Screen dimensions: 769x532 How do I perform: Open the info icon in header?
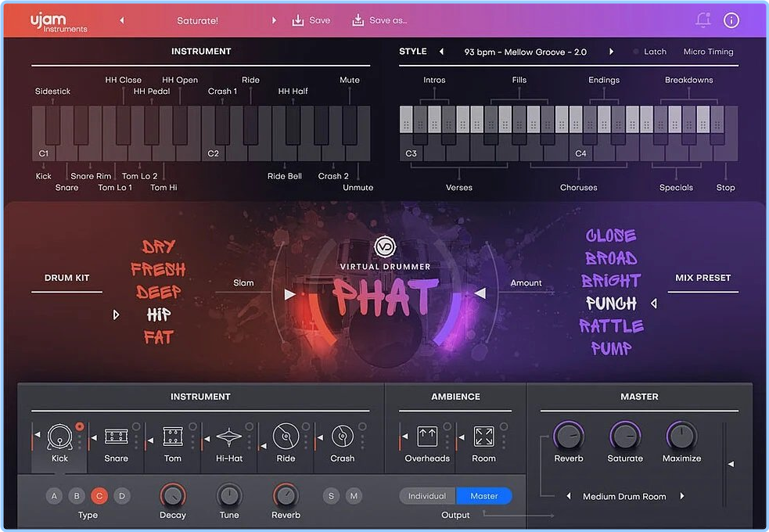pyautogui.click(x=731, y=20)
